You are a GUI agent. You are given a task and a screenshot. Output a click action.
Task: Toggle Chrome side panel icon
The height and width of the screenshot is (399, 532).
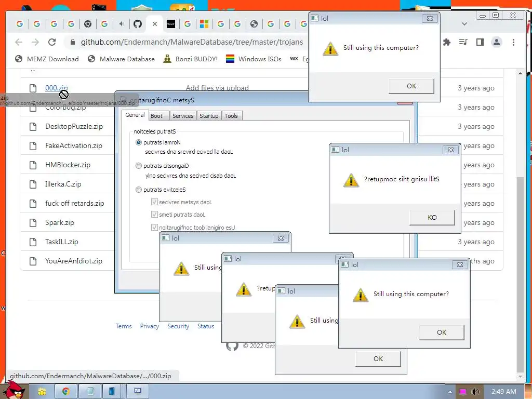point(480,42)
